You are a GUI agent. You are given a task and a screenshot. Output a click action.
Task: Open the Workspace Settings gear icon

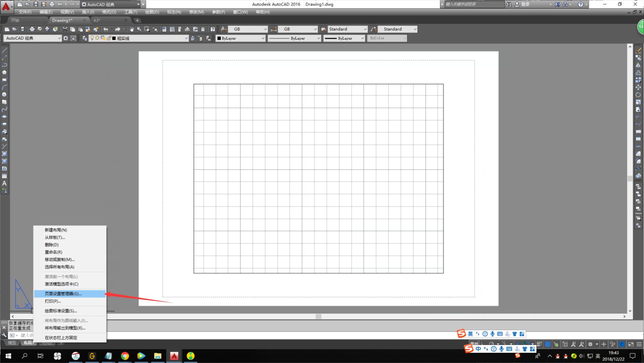(x=66, y=38)
